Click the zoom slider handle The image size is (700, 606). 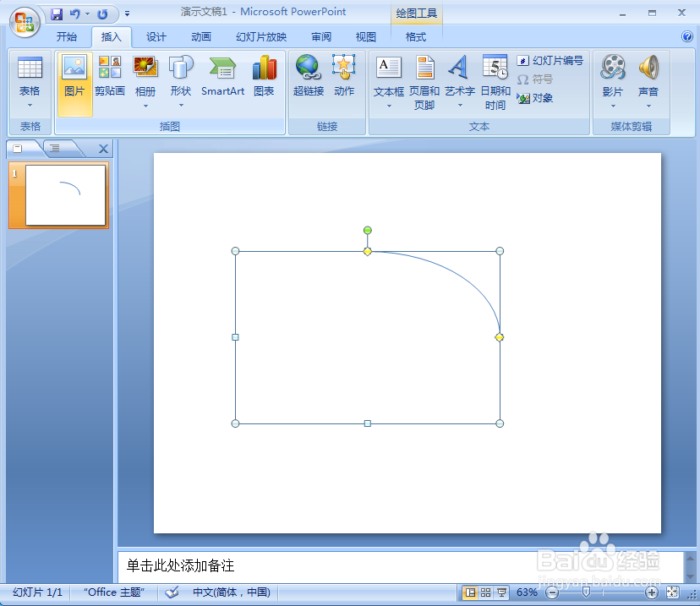tap(586, 592)
